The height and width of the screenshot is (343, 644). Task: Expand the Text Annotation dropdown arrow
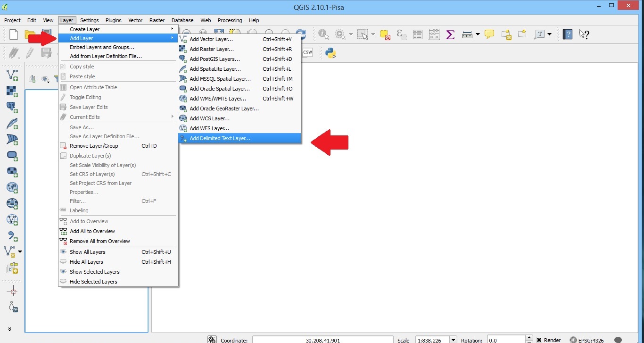550,34
